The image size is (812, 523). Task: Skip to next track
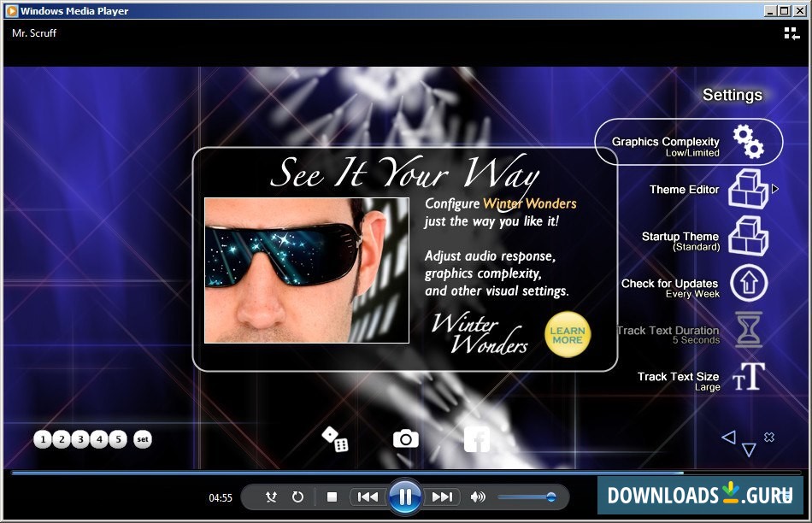click(442, 497)
